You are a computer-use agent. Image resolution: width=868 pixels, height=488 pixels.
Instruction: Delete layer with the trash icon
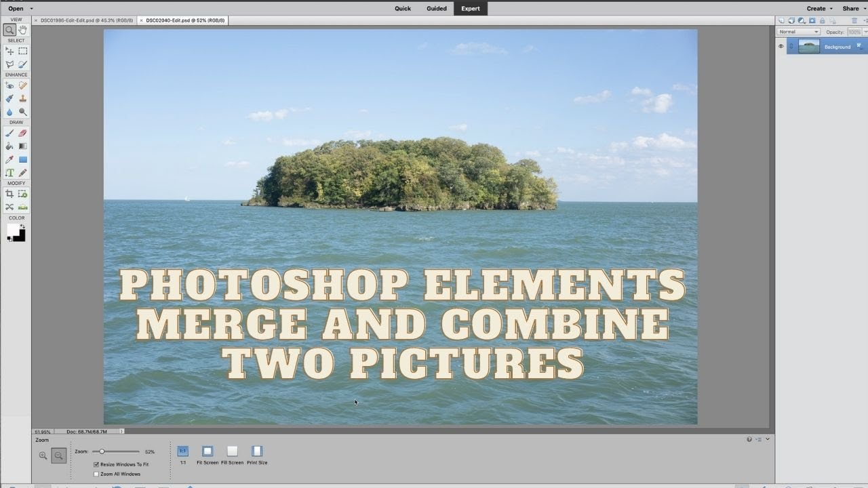(854, 20)
